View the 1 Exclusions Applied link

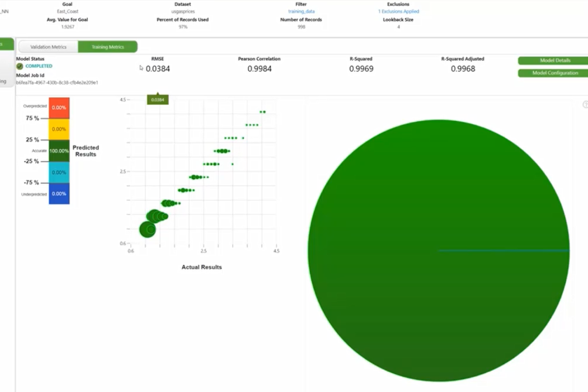399,11
